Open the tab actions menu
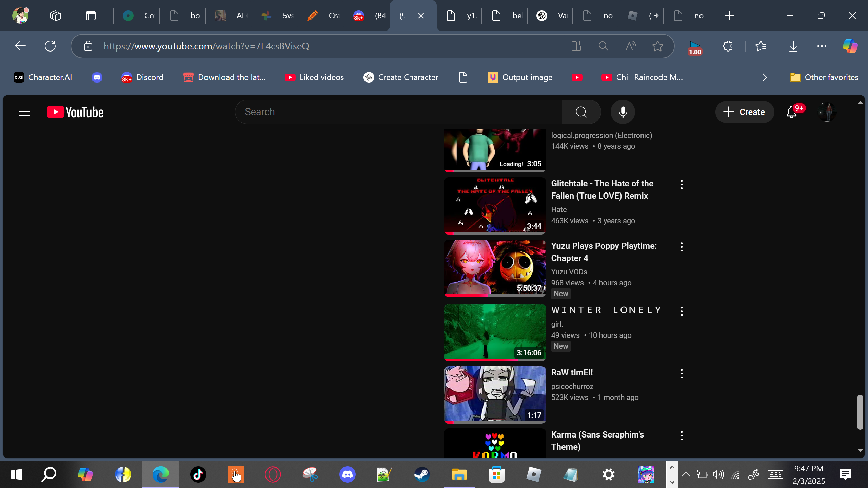 pyautogui.click(x=91, y=16)
